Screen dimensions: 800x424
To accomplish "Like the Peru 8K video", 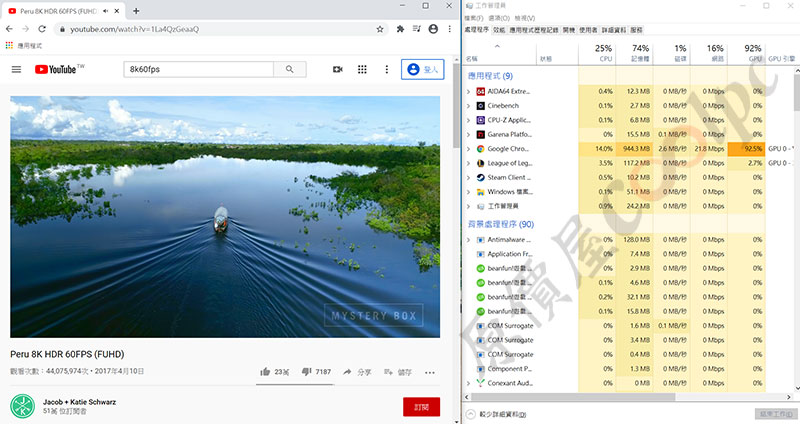I will (x=274, y=372).
